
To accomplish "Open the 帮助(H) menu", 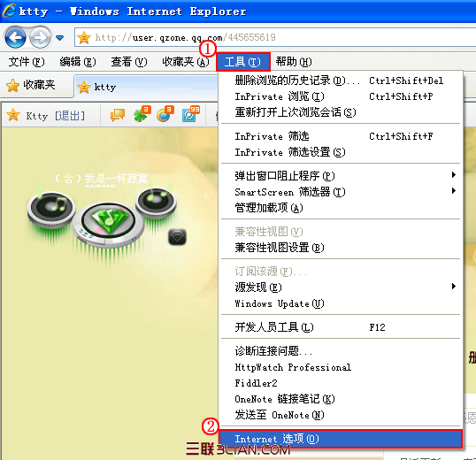I will pyautogui.click(x=294, y=62).
